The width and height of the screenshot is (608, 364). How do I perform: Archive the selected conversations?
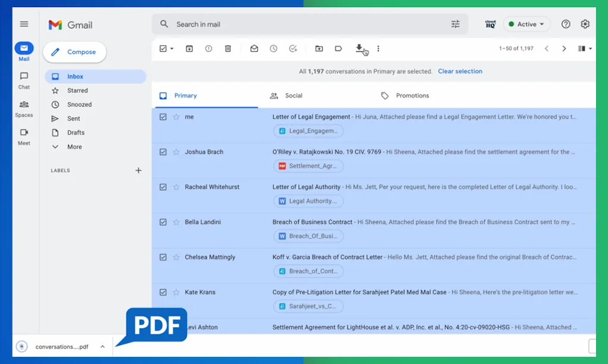[x=189, y=49]
